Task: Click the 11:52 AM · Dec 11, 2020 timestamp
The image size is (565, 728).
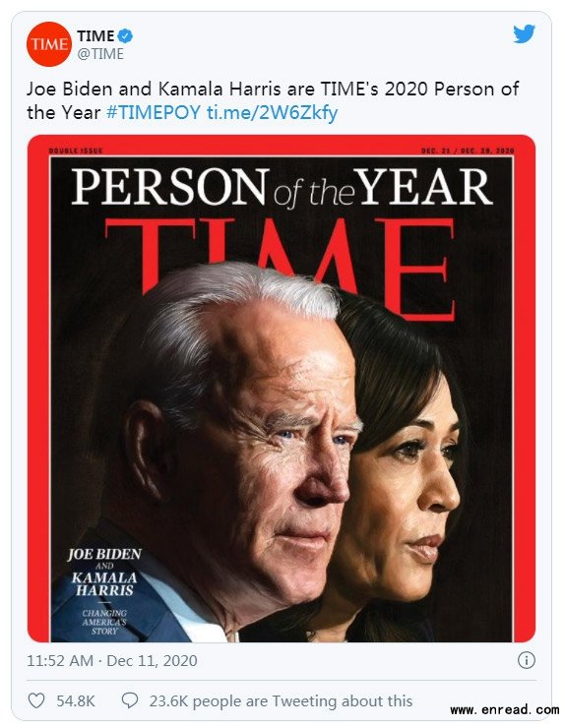Action: click(x=112, y=660)
